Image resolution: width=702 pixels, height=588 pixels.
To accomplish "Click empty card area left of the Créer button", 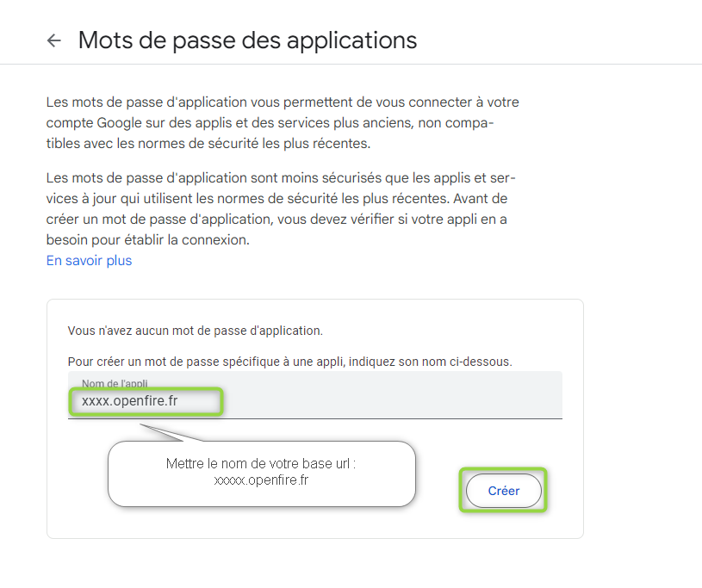I will click(x=438, y=491).
